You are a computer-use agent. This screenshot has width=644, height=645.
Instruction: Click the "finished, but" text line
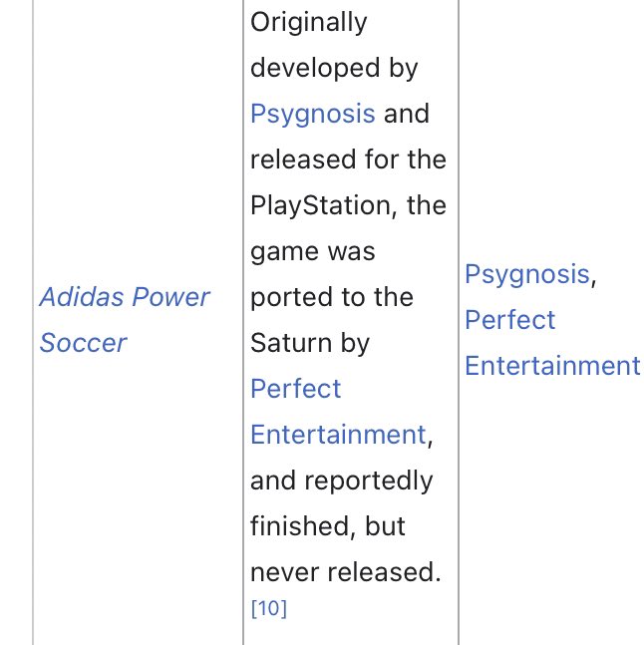coord(328,526)
